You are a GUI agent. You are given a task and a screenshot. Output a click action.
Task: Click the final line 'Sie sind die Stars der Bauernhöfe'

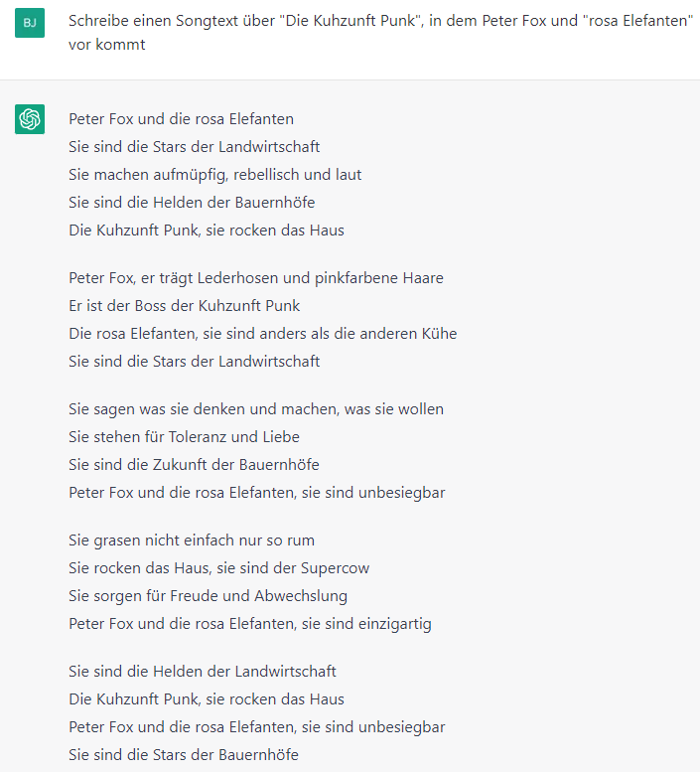tap(183, 755)
